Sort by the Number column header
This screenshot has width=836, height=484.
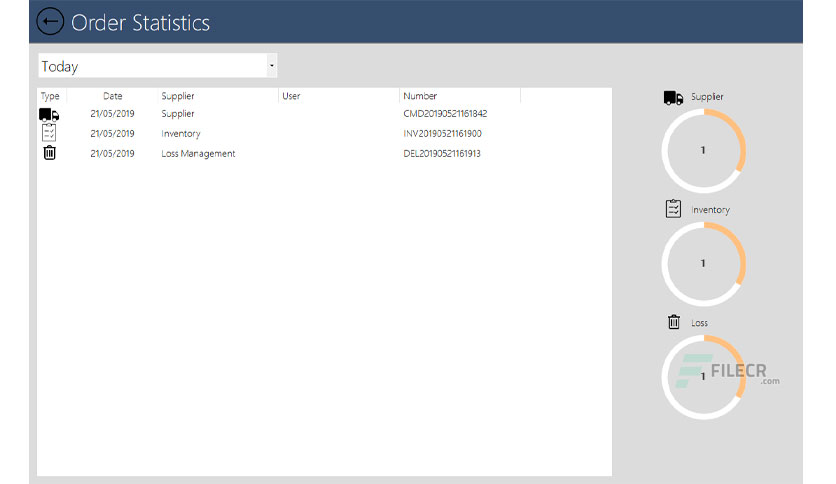(x=420, y=96)
